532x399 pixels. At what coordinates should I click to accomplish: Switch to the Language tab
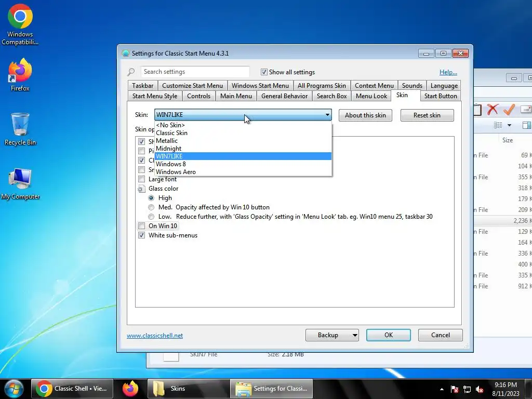coord(444,86)
